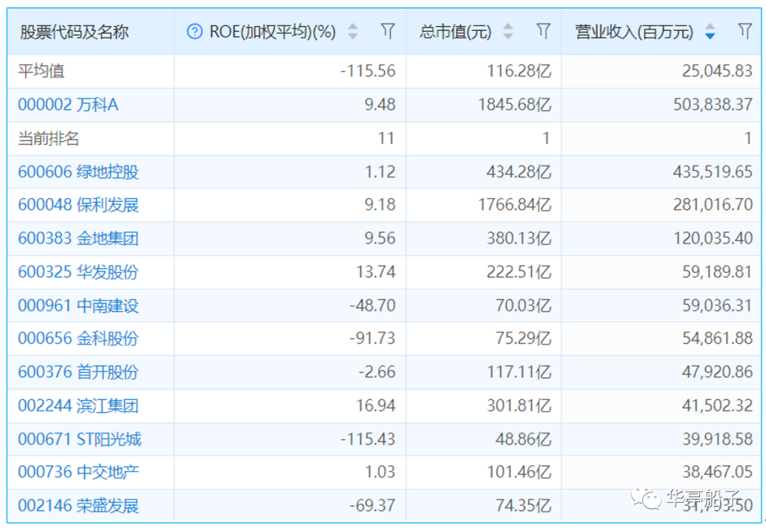
Task: Open stock link 600325 华发股份
Action: tap(78, 272)
